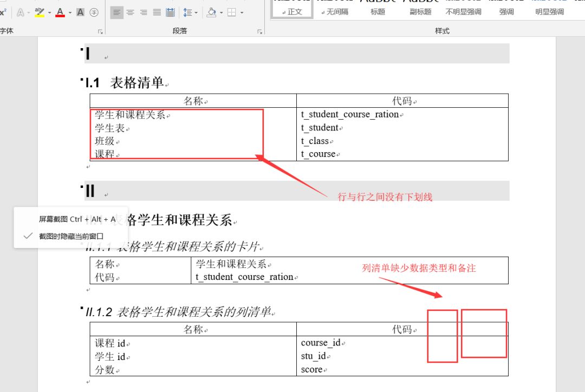This screenshot has width=585, height=392.
Task: Apply distributed alignment
Action: click(171, 12)
